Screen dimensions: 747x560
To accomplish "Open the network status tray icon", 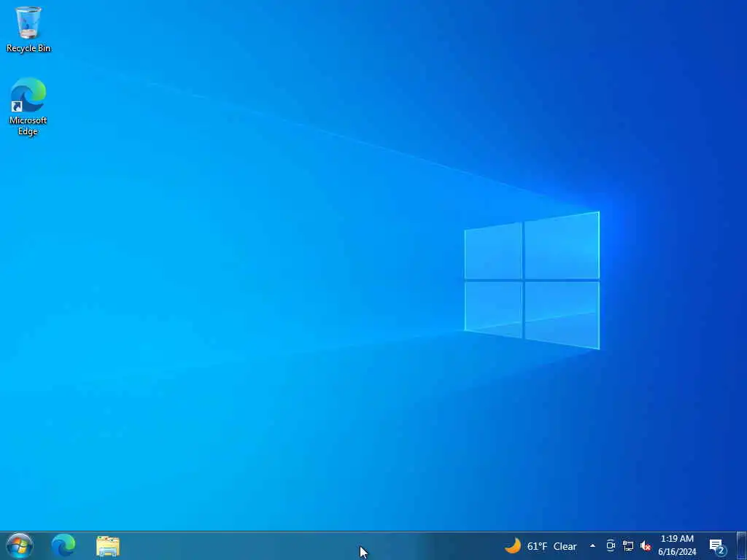I will pyautogui.click(x=628, y=546).
